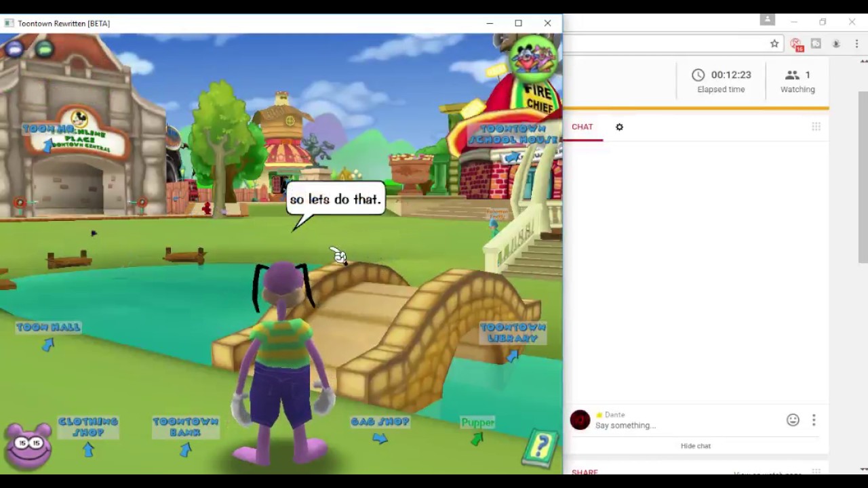Open chat more options three dots
Screen dimensions: 868x488
[x=814, y=420]
